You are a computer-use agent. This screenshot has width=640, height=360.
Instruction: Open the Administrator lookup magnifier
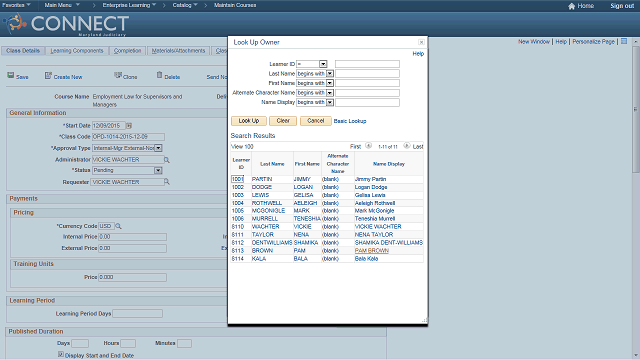(167, 160)
